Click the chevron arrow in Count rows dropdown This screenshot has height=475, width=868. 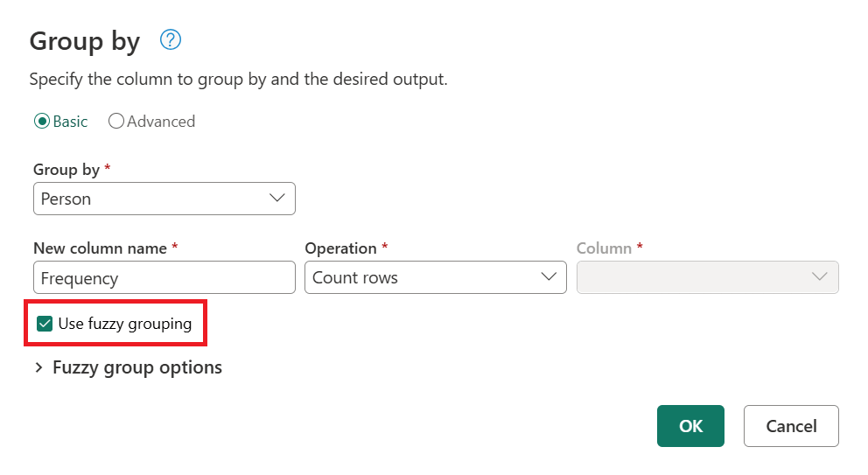coord(548,276)
